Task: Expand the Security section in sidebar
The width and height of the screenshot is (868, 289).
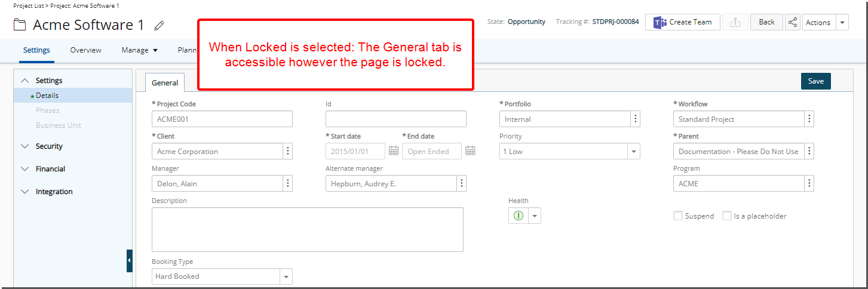Action: 49,146
